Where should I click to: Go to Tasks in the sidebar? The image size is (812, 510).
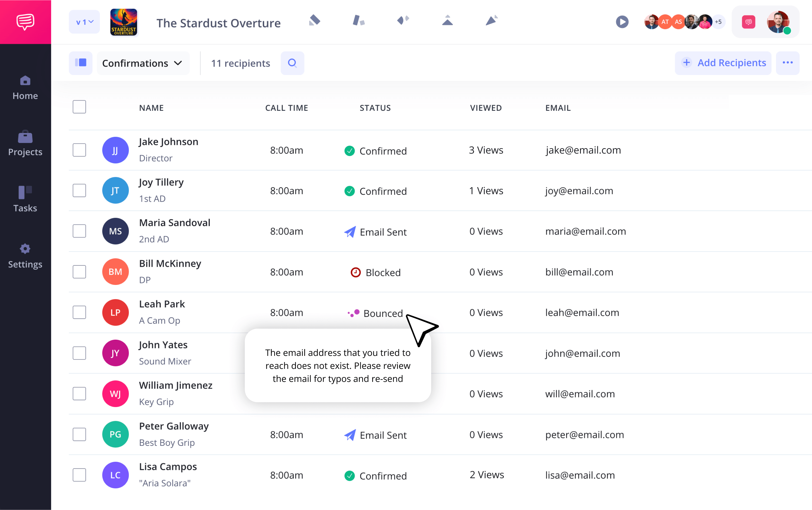(25, 199)
